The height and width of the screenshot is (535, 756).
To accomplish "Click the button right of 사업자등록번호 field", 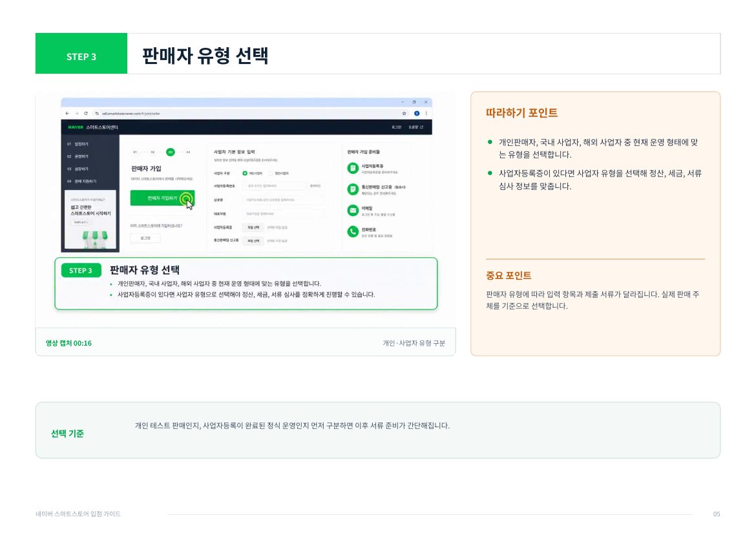I will click(315, 185).
